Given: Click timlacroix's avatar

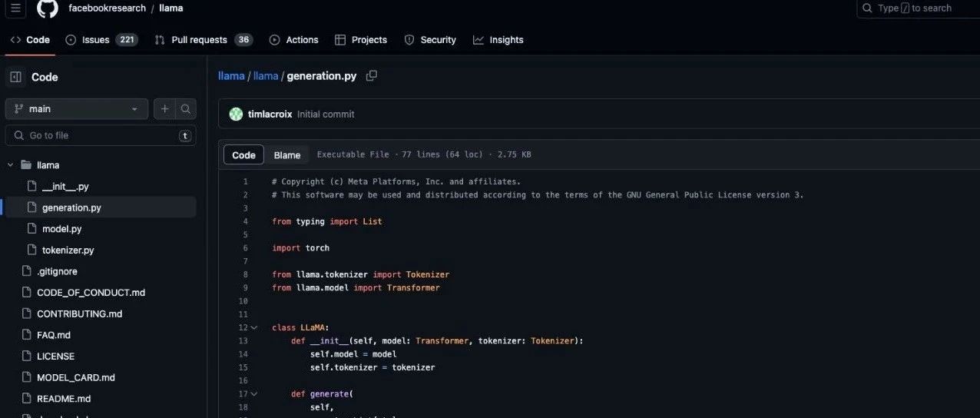Looking at the screenshot, I should [236, 114].
